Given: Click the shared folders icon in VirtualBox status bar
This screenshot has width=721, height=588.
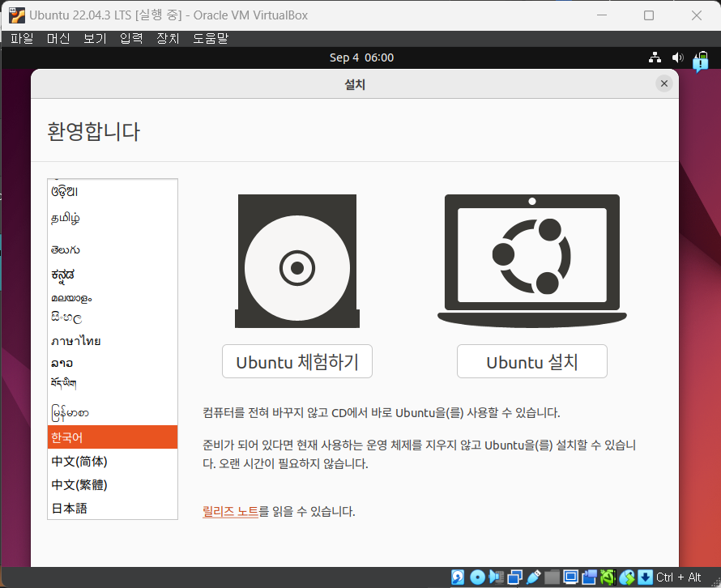Looking at the screenshot, I should 552,577.
